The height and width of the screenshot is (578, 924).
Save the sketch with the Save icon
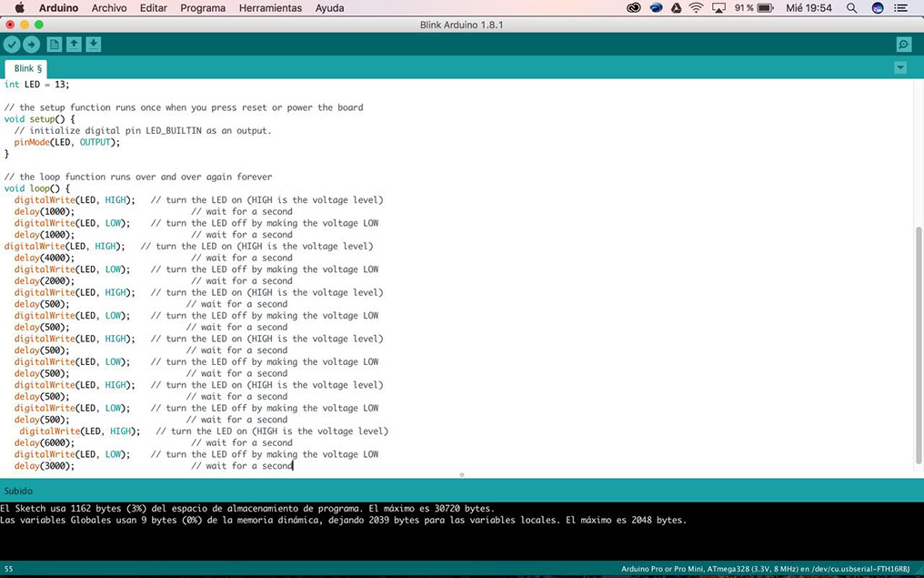pyautogui.click(x=93, y=45)
